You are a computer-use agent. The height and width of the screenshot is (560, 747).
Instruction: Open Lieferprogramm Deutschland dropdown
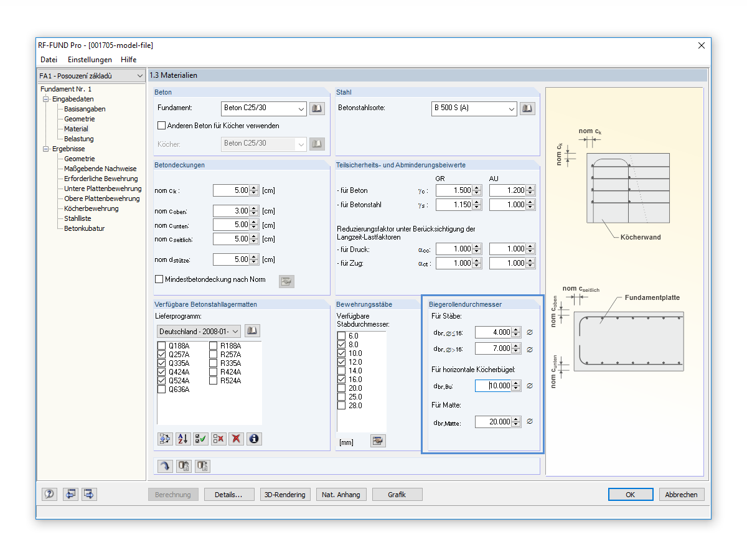point(198,331)
